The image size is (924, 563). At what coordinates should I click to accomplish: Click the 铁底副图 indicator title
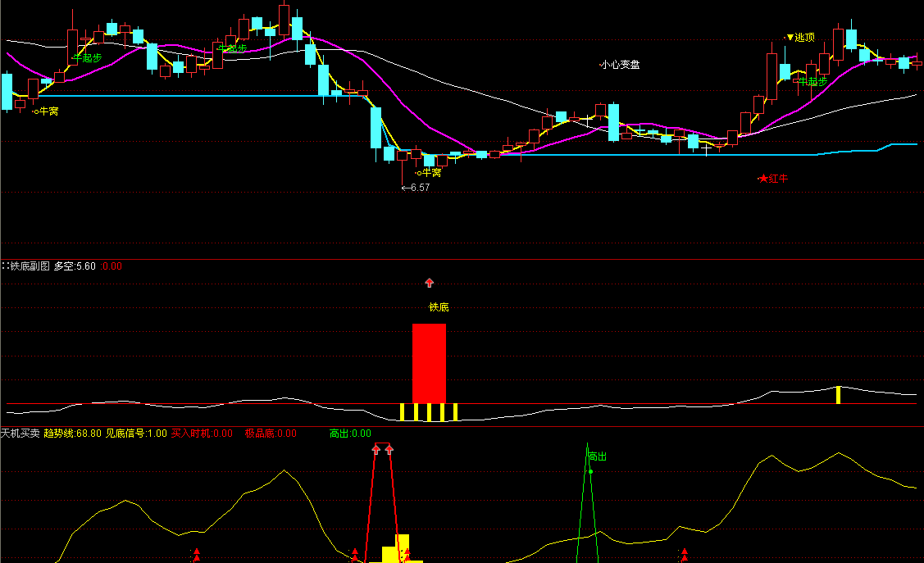click(x=30, y=266)
